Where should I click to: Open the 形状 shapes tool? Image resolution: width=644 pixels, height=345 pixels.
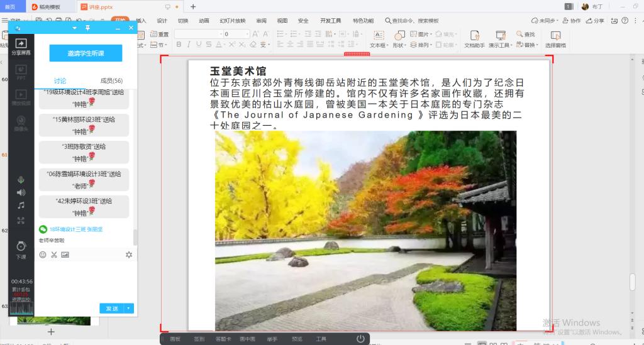[x=399, y=39]
